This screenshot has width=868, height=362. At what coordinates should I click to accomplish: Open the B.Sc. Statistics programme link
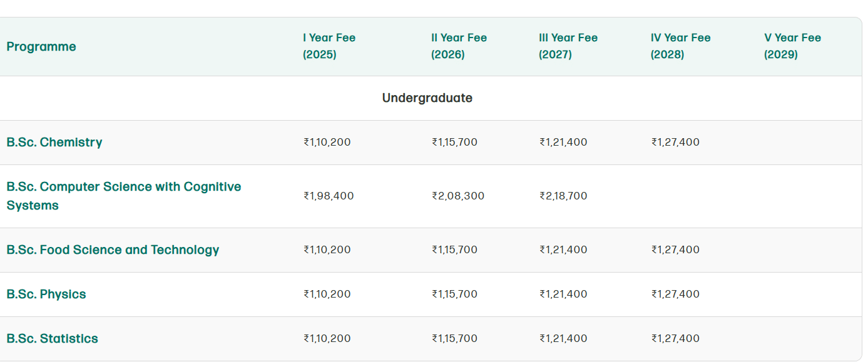pyautogui.click(x=53, y=339)
